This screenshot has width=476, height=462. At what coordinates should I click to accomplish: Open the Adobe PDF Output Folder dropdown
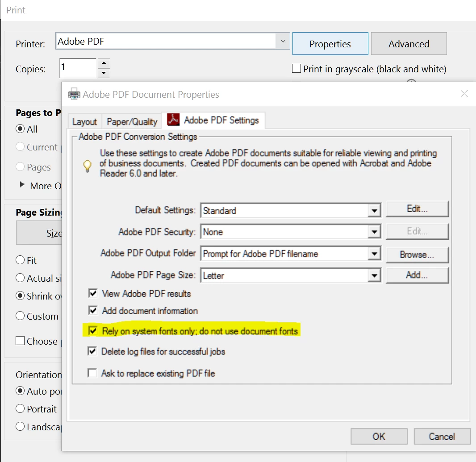[374, 254]
